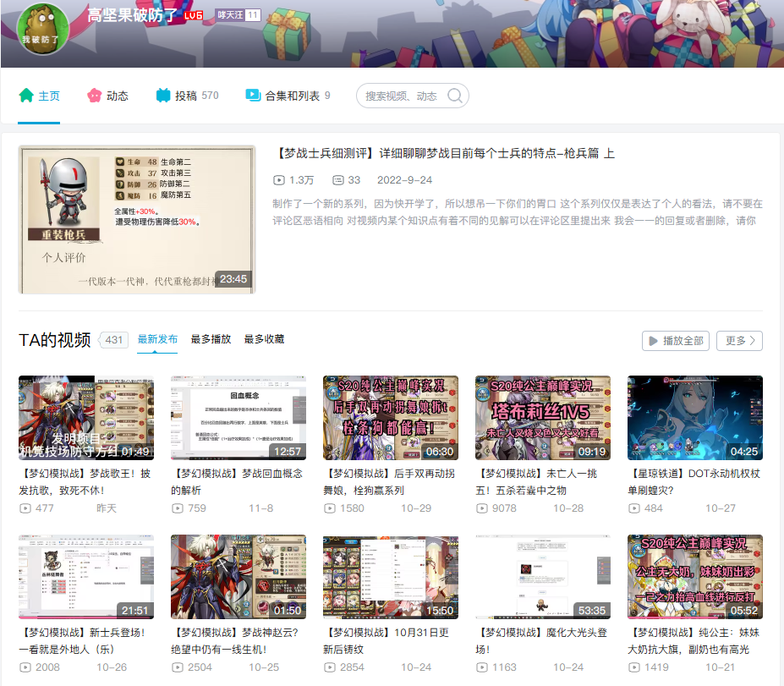Open thumbnail 后手双再动拐舞娘 06:30
The height and width of the screenshot is (686, 784).
[391, 418]
